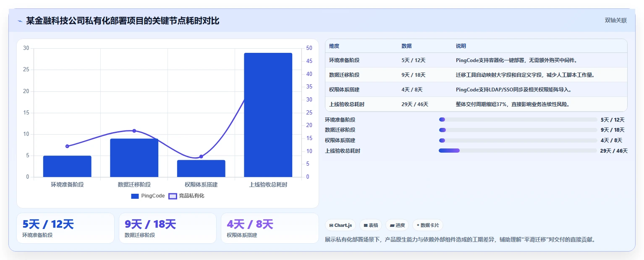This screenshot has height=260, width=644.
Task: Open the 表格 chip
Action: coord(371,225)
